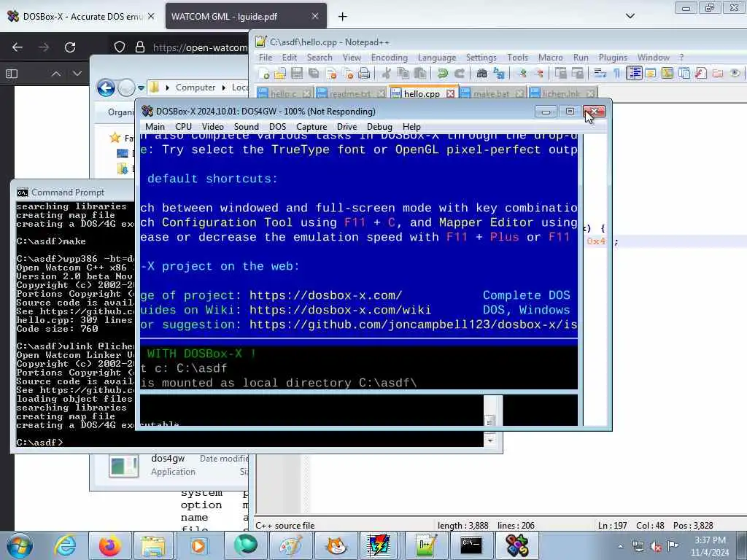
Task: Open the Plugins menu in Notepad++
Action: (x=613, y=57)
